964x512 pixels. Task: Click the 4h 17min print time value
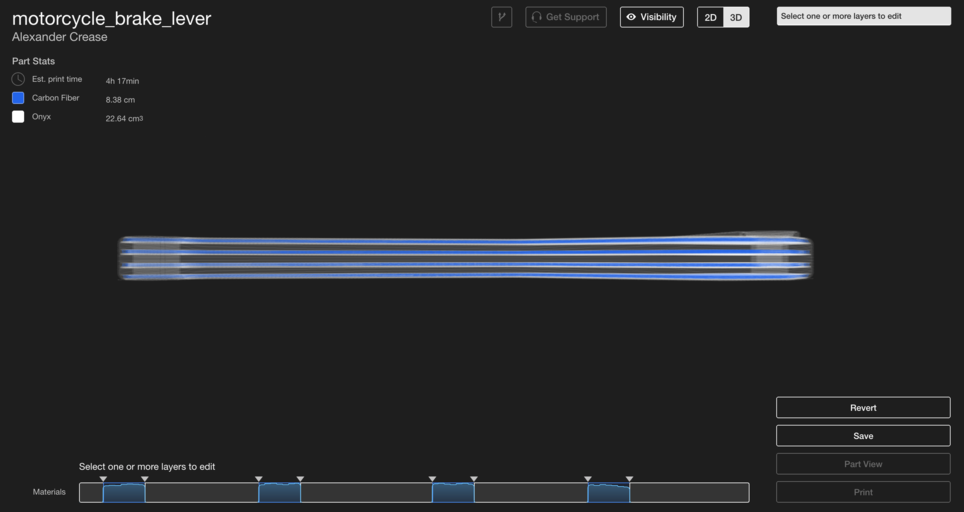(x=122, y=81)
